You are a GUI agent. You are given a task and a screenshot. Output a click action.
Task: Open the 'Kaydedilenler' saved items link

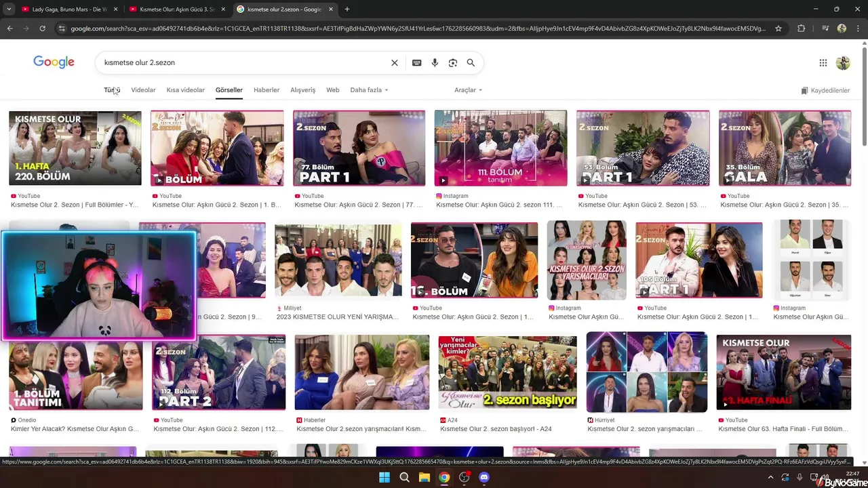tap(825, 90)
